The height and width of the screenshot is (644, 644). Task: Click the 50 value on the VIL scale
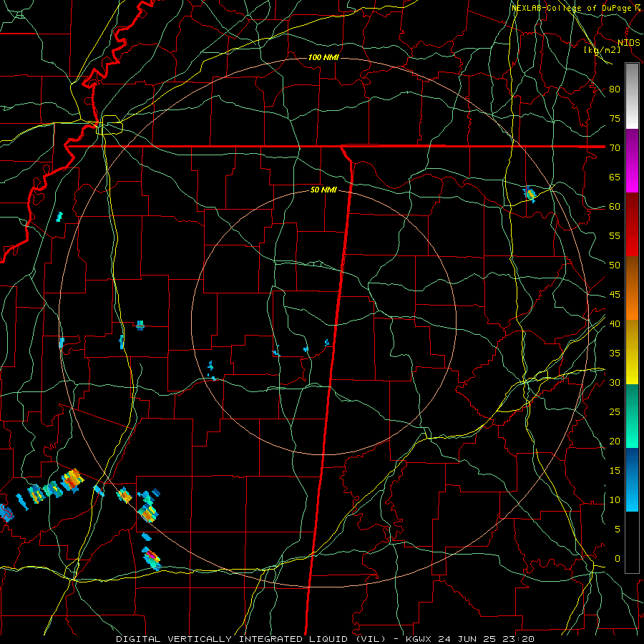[x=615, y=265]
